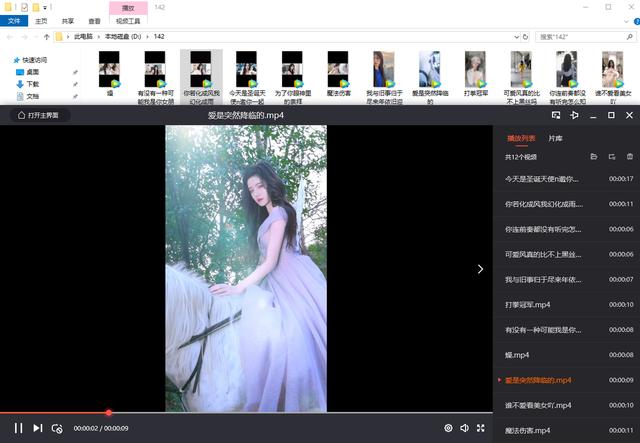Click the Explorer up-directory arrow
The image size is (640, 443).
(47, 37)
